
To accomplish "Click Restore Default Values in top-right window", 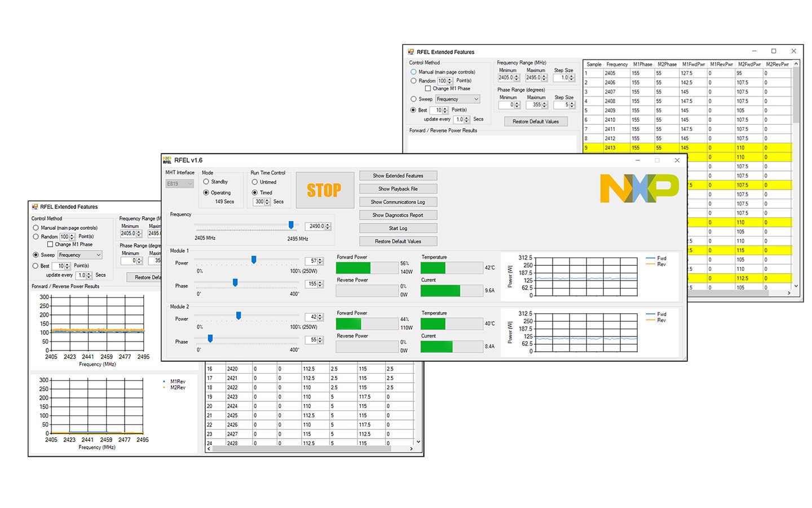I will [535, 121].
